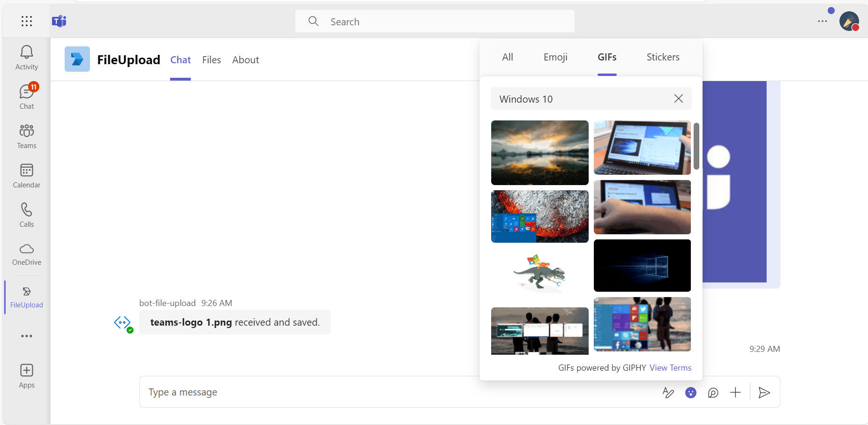868x425 pixels.
Task: Pick the sunset lake GIF
Action: click(540, 153)
